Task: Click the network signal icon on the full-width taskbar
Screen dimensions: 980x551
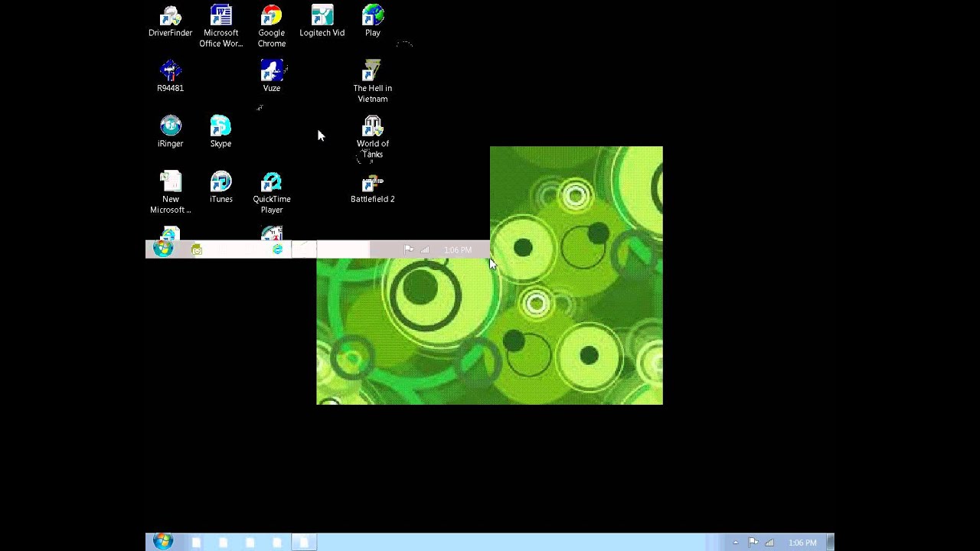Action: tap(769, 543)
